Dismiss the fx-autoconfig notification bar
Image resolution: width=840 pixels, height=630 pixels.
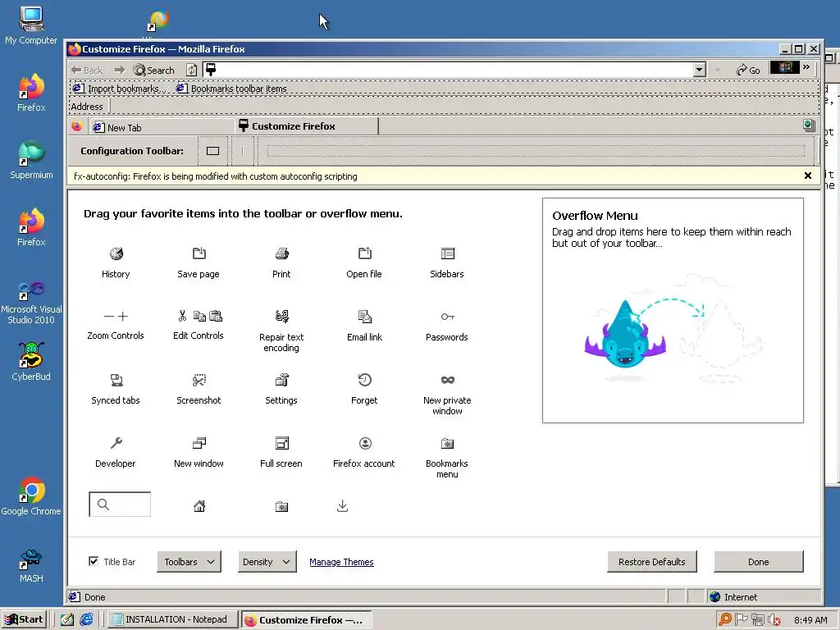[808, 176]
